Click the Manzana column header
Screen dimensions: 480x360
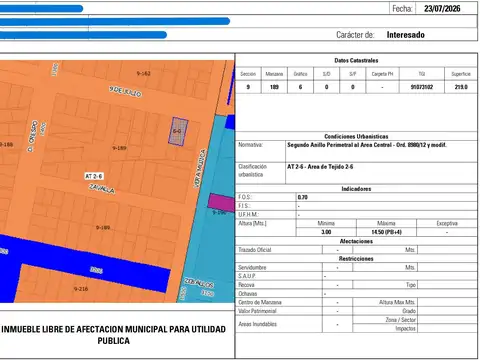[274, 74]
